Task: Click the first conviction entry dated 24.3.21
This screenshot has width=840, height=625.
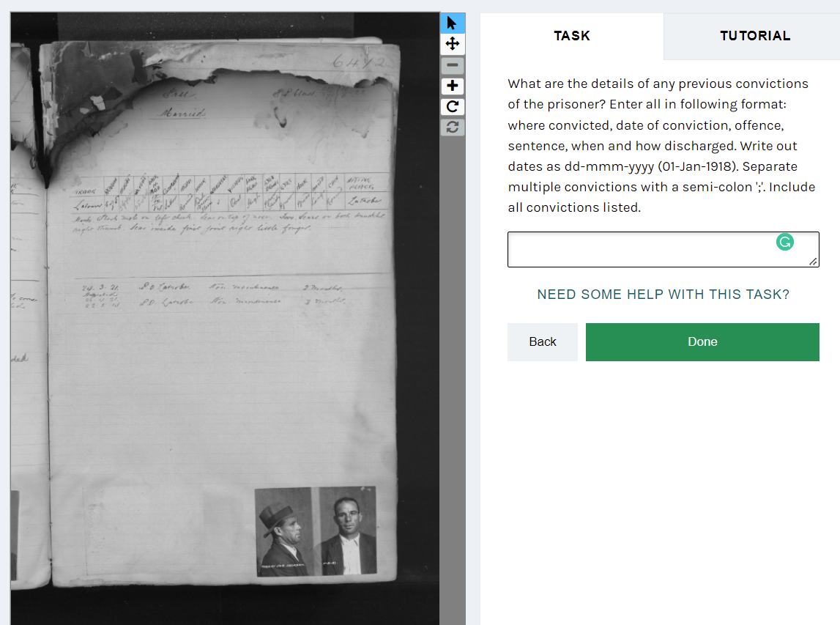Action: click(212, 288)
